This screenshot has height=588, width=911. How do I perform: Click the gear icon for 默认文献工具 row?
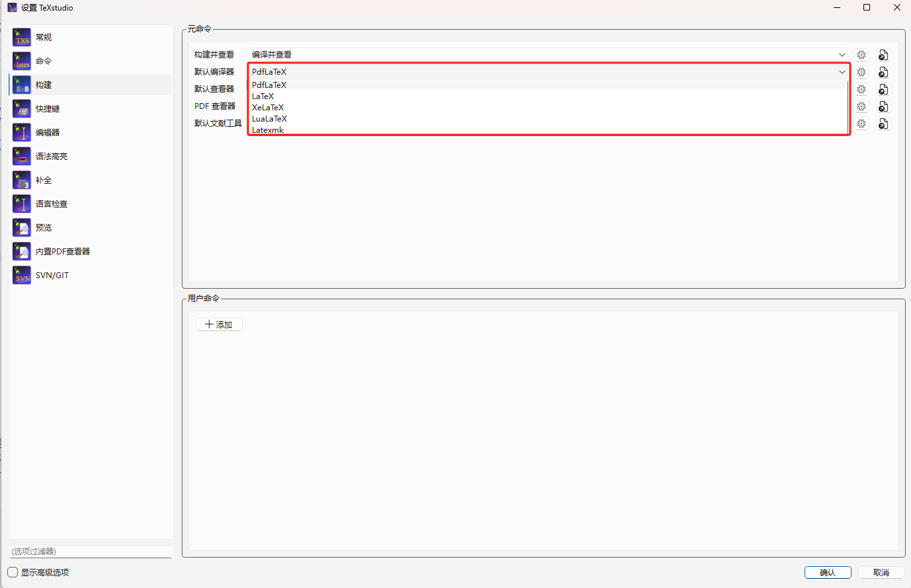tap(861, 124)
